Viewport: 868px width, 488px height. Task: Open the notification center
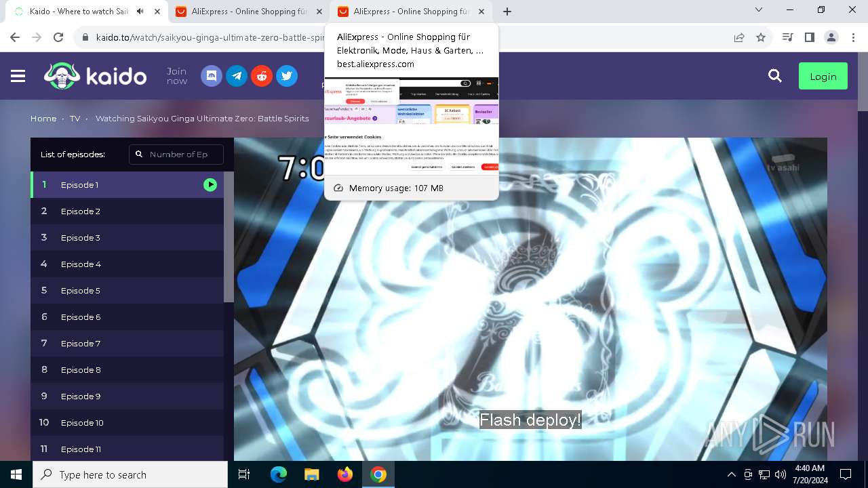point(846,474)
